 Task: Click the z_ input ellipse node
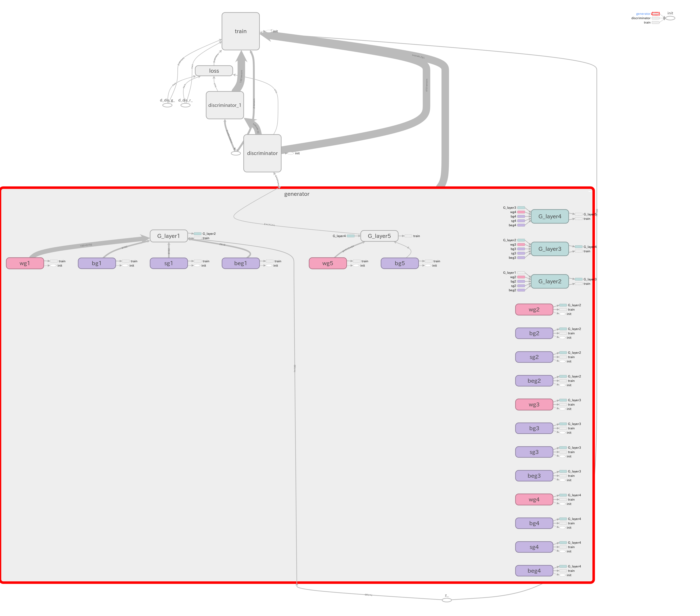[x=447, y=600]
